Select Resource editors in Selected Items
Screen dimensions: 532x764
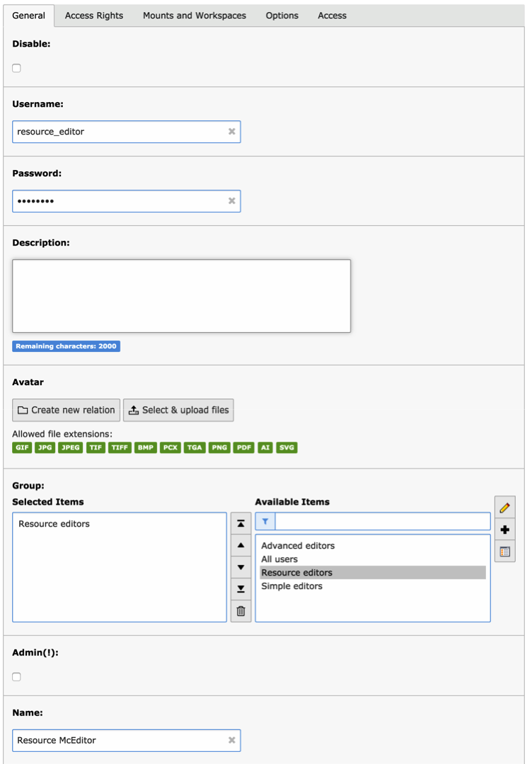(x=54, y=524)
